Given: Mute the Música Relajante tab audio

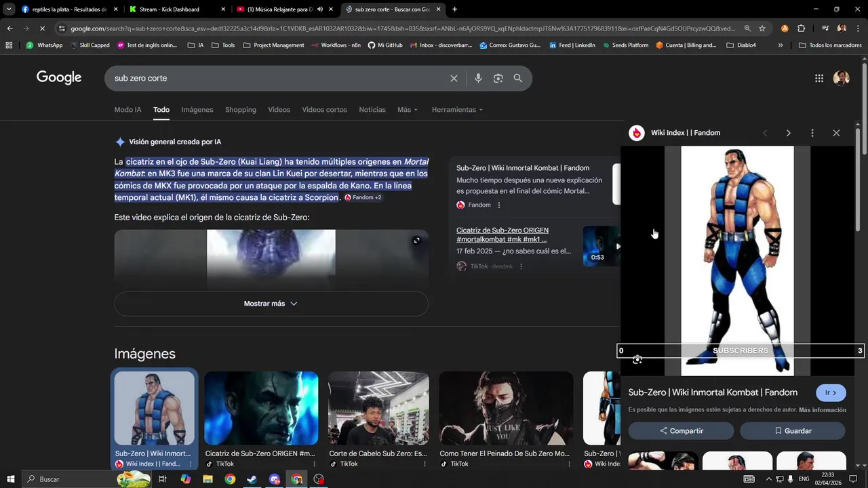Looking at the screenshot, I should click(x=319, y=9).
